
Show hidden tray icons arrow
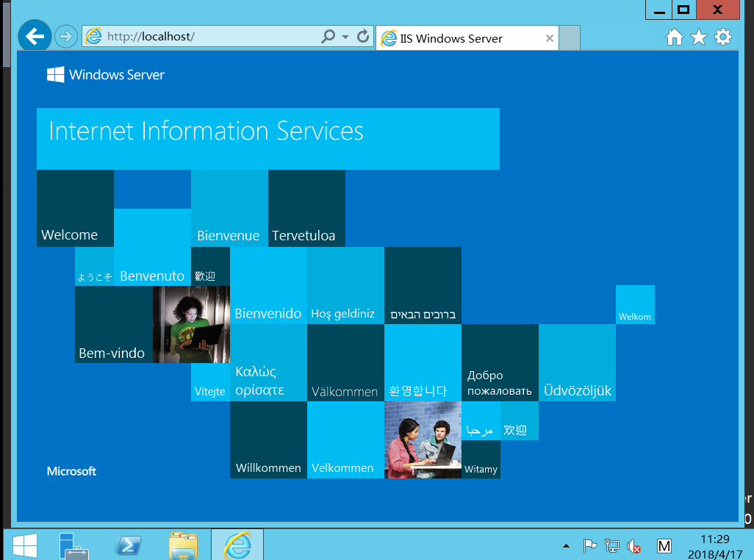click(x=566, y=546)
